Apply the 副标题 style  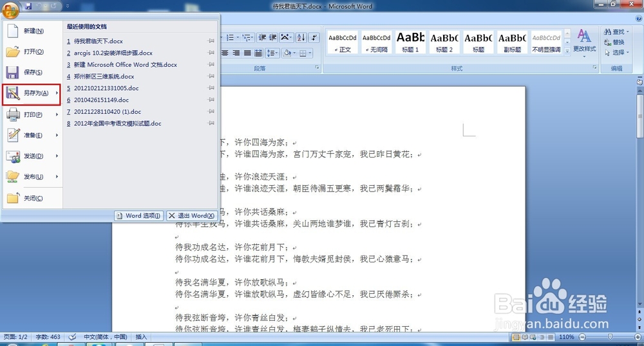[x=513, y=42]
